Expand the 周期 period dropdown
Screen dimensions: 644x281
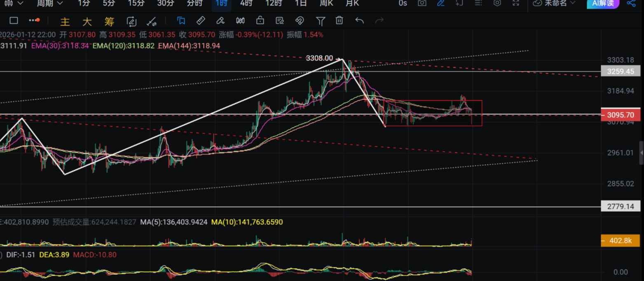tap(50, 3)
